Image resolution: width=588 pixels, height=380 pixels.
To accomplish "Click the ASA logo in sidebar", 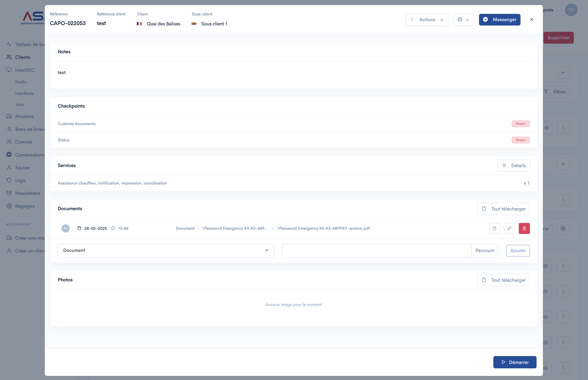I will pyautogui.click(x=33, y=18).
